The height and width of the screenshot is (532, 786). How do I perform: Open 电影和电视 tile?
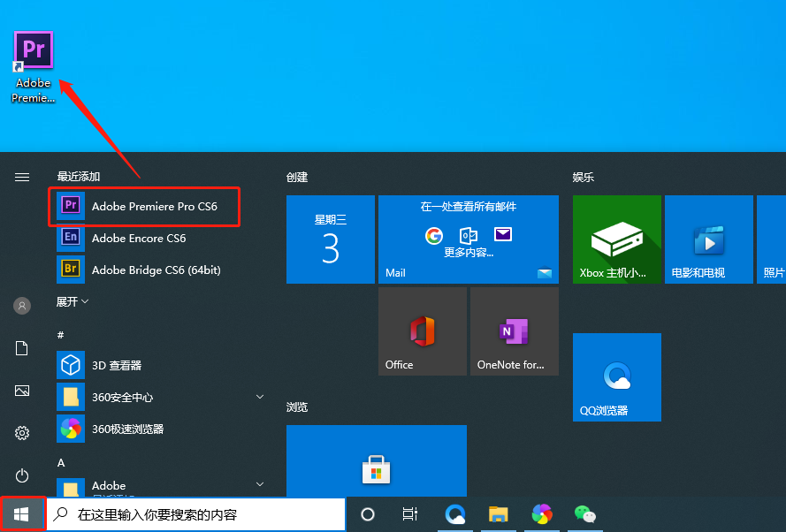click(709, 239)
